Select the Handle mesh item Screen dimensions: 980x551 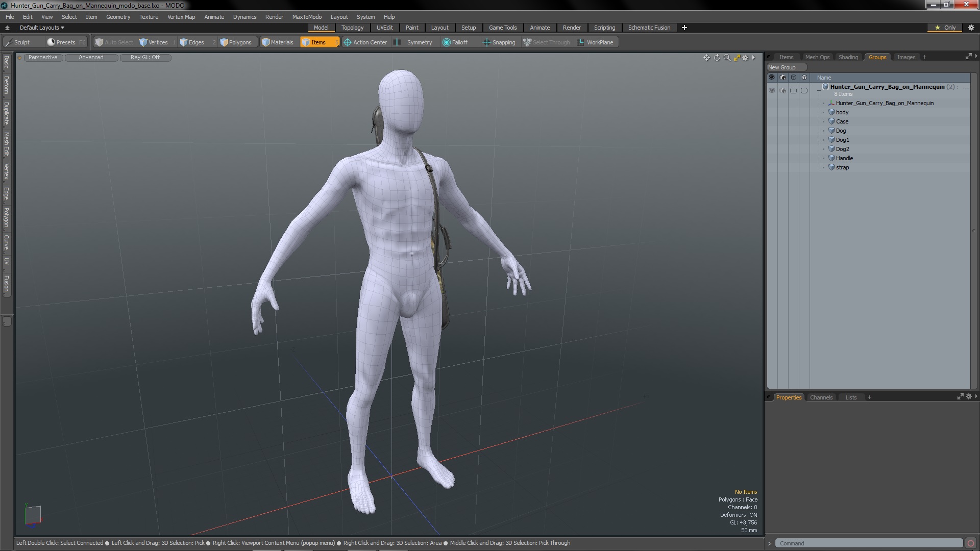[x=844, y=158]
